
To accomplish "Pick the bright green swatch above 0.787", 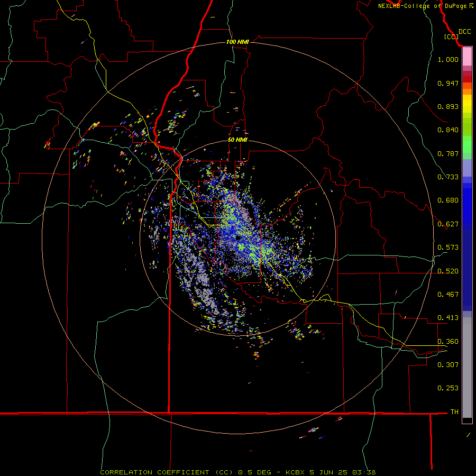I will coord(467,144).
